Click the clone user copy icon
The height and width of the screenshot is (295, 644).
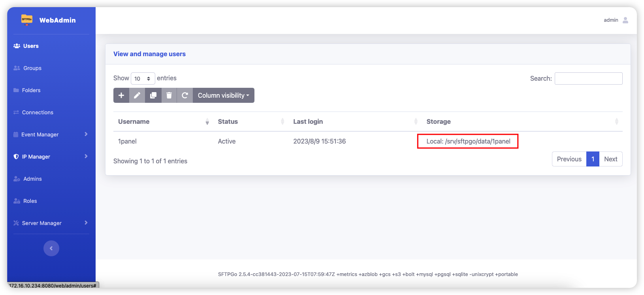click(x=153, y=95)
